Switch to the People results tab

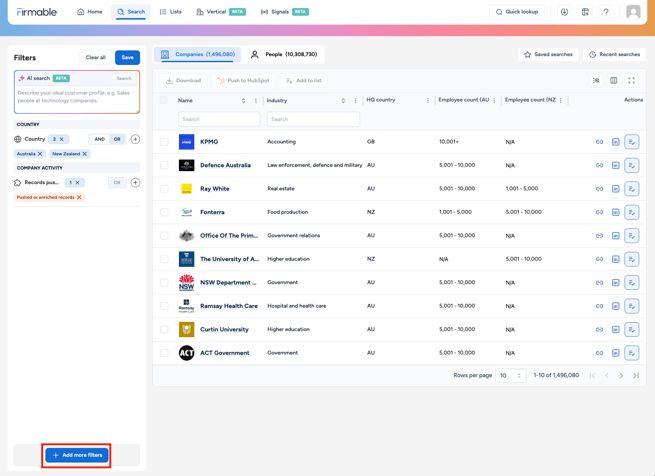tap(284, 54)
